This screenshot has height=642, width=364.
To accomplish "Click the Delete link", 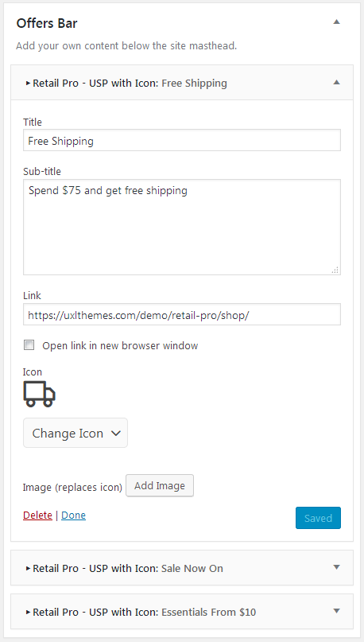I will tap(37, 515).
